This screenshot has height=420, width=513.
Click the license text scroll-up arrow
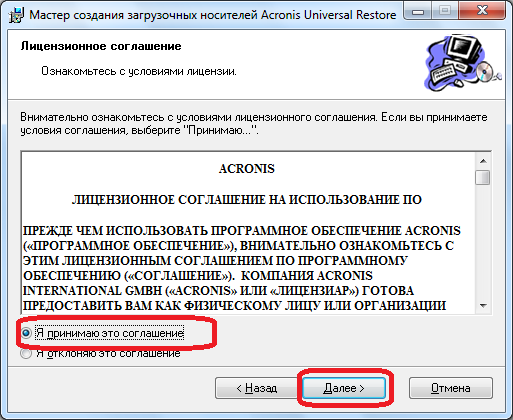click(483, 161)
